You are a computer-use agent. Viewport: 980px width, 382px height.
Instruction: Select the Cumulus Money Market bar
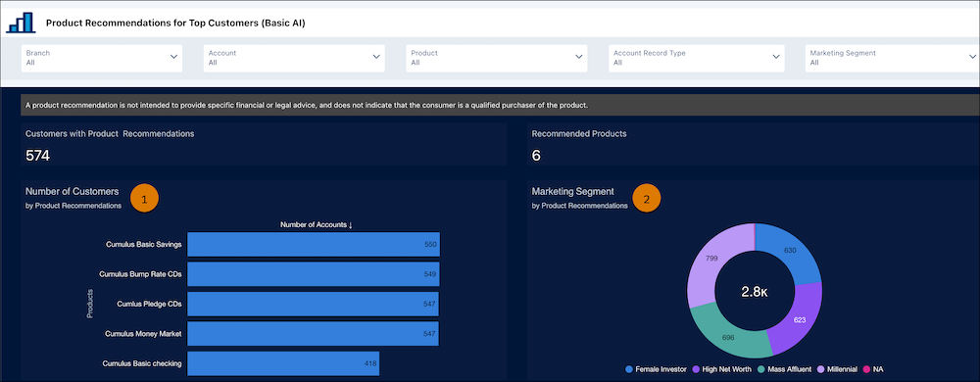(x=314, y=334)
